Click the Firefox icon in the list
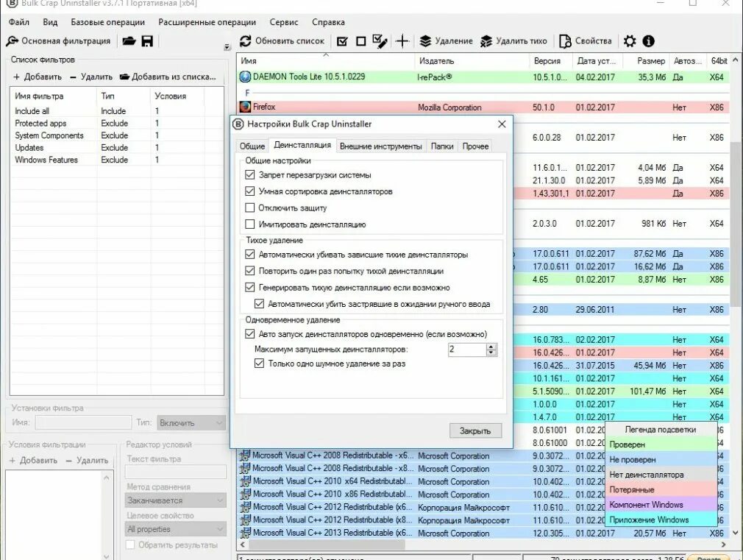 (245, 107)
